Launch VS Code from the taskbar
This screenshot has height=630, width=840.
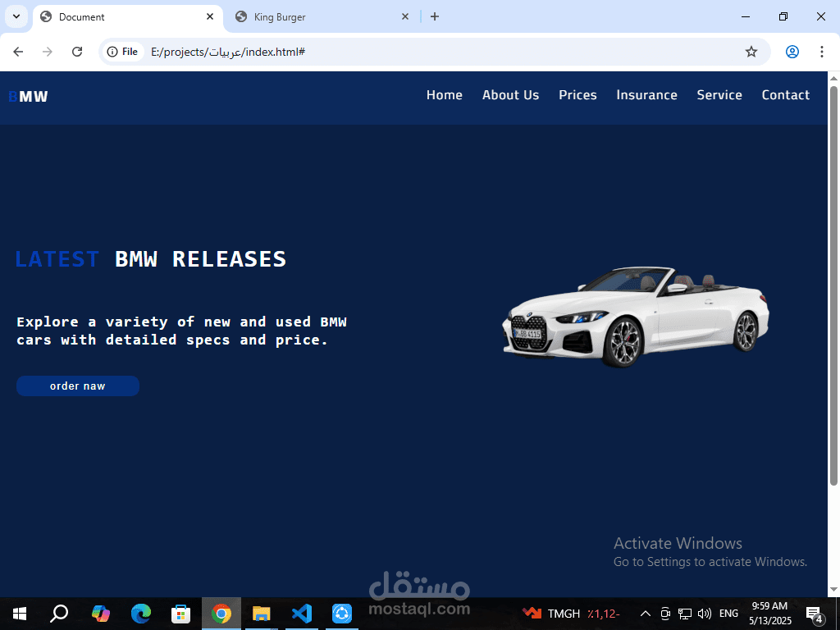302,614
